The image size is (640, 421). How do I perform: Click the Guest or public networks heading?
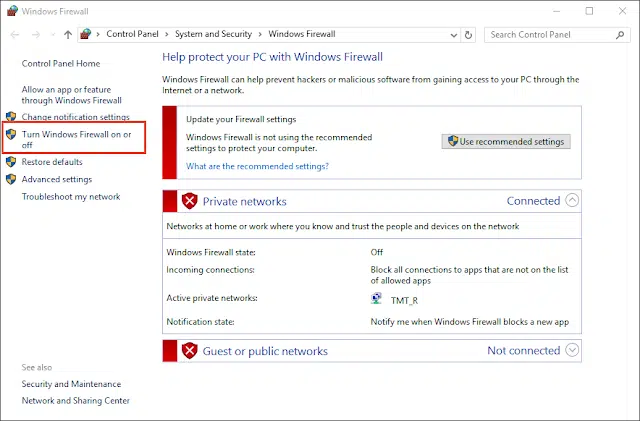pyautogui.click(x=265, y=351)
